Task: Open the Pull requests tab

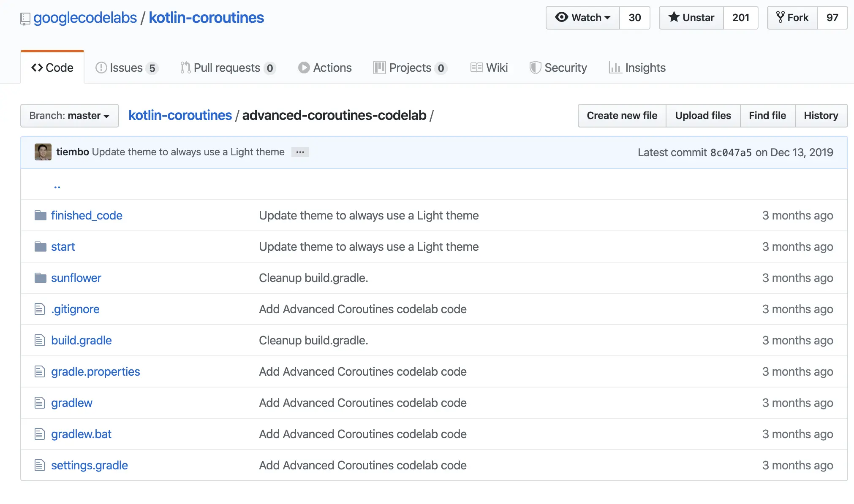Action: 227,68
